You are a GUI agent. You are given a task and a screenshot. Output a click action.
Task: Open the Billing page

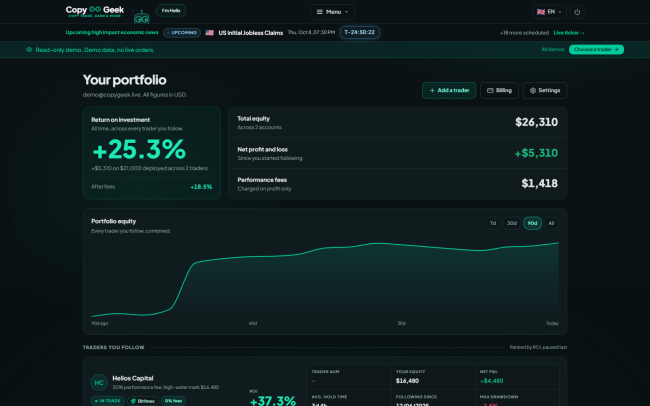pyautogui.click(x=499, y=90)
